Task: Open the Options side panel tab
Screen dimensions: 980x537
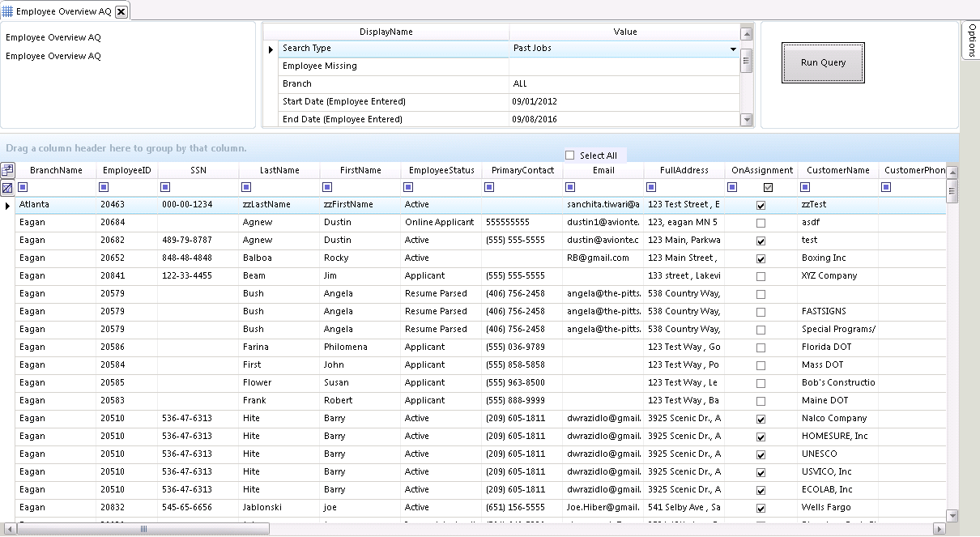Action: [x=971, y=40]
